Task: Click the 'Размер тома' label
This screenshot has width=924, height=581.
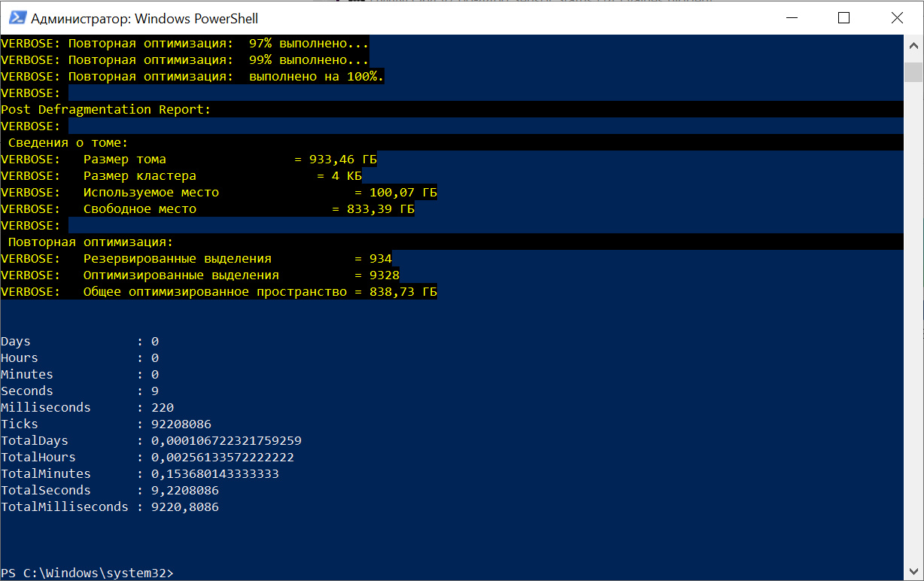Action: tap(125, 160)
